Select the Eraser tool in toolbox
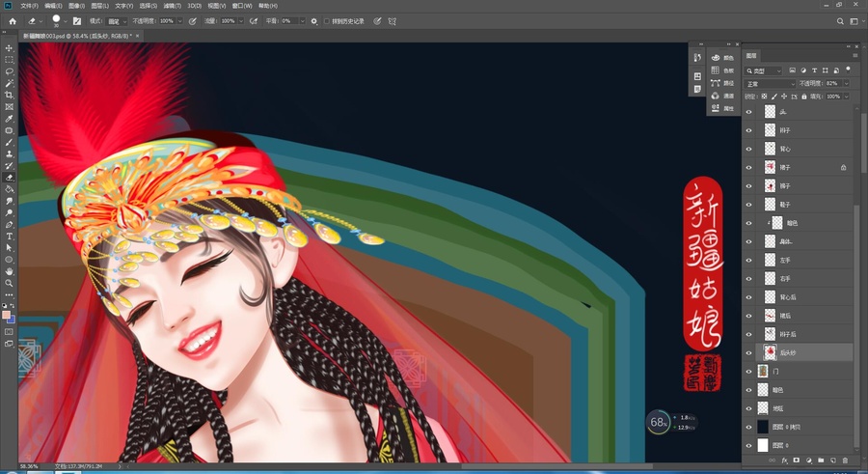The image size is (868, 474). (9, 178)
